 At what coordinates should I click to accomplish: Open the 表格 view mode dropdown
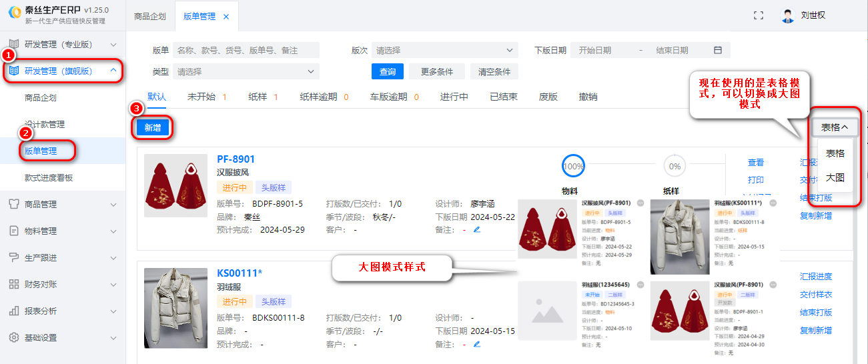[835, 127]
